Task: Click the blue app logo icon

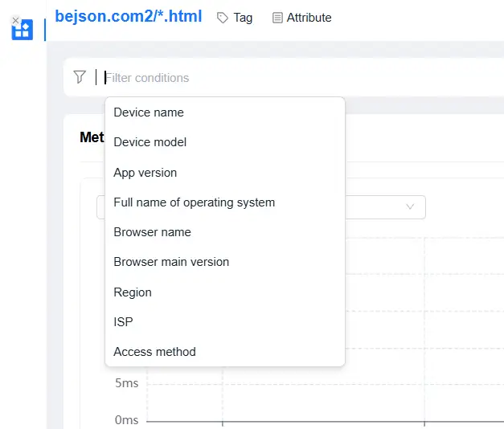Action: pos(23,31)
